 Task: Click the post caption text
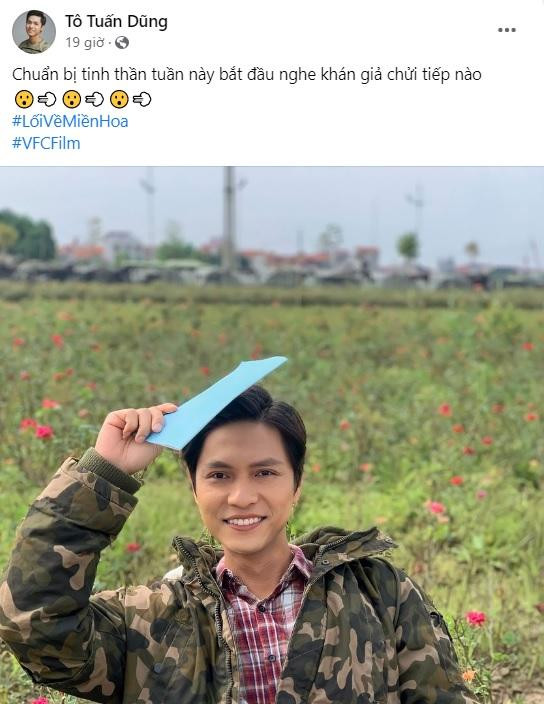point(246,74)
